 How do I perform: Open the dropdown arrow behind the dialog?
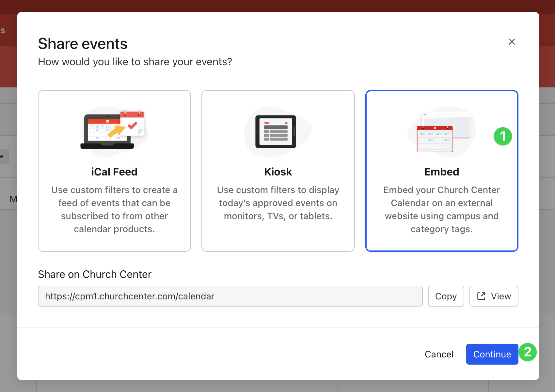(x=3, y=157)
